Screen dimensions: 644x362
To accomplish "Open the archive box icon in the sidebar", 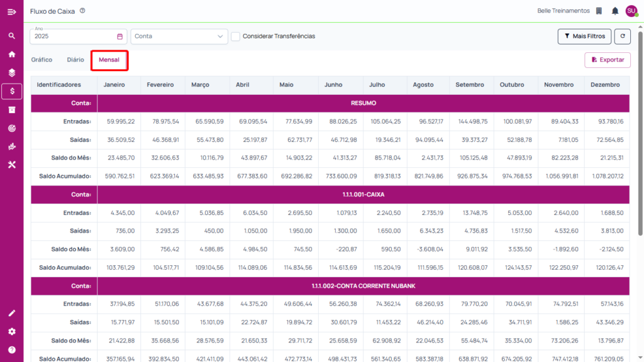I will click(x=11, y=109).
